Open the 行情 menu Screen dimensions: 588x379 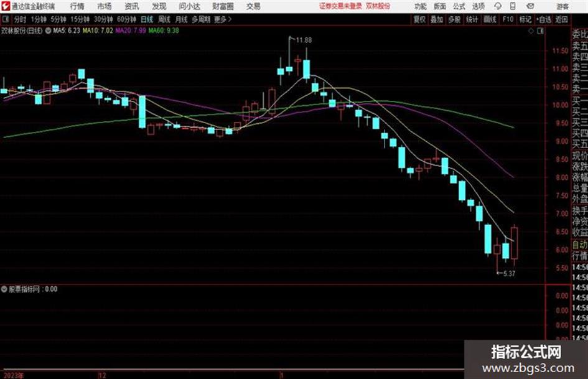(x=77, y=6)
